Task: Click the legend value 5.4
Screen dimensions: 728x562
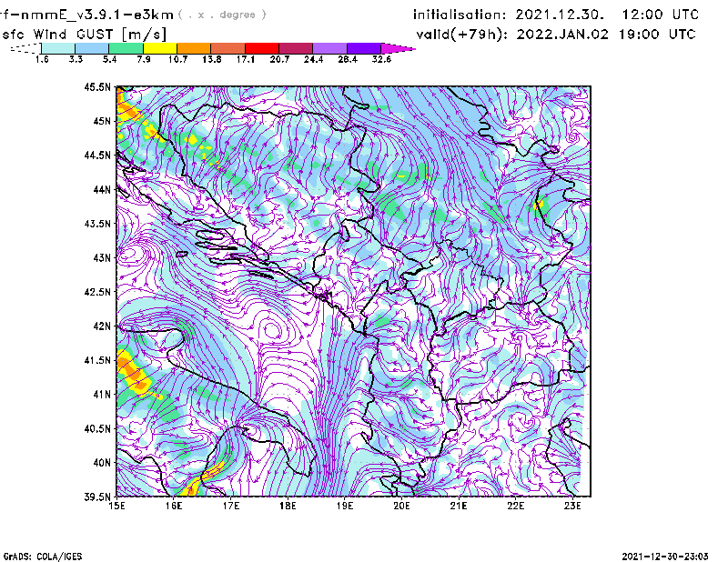Action: [x=109, y=59]
